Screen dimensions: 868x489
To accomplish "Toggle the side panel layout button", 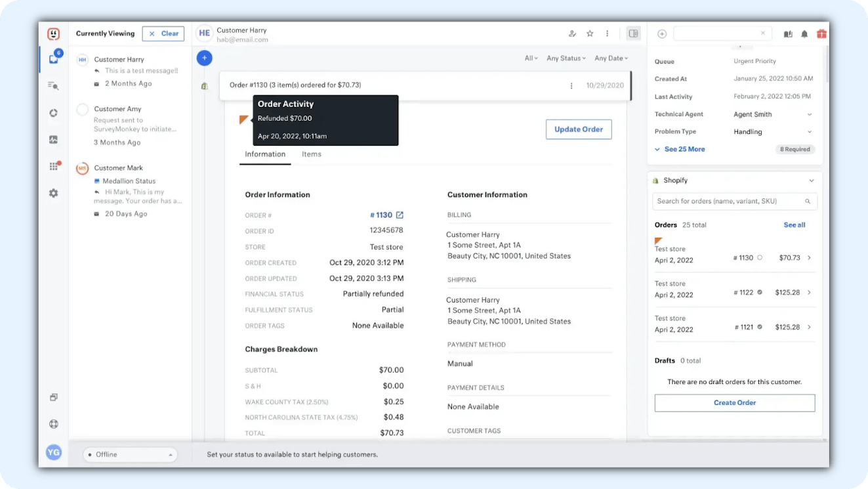I will click(x=633, y=33).
